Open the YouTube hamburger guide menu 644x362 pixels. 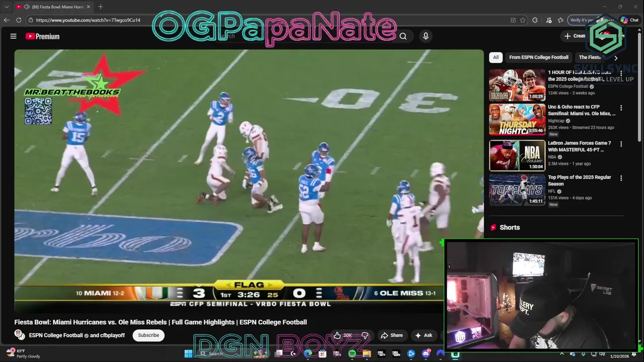14,36
